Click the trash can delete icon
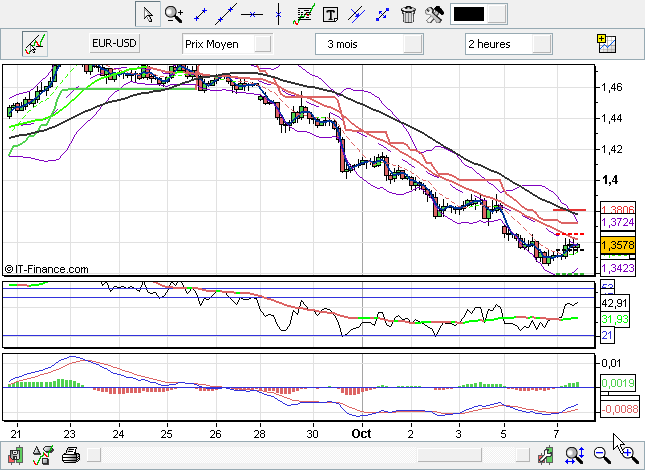Image resolution: width=645 pixels, height=470 pixels. pos(408,14)
